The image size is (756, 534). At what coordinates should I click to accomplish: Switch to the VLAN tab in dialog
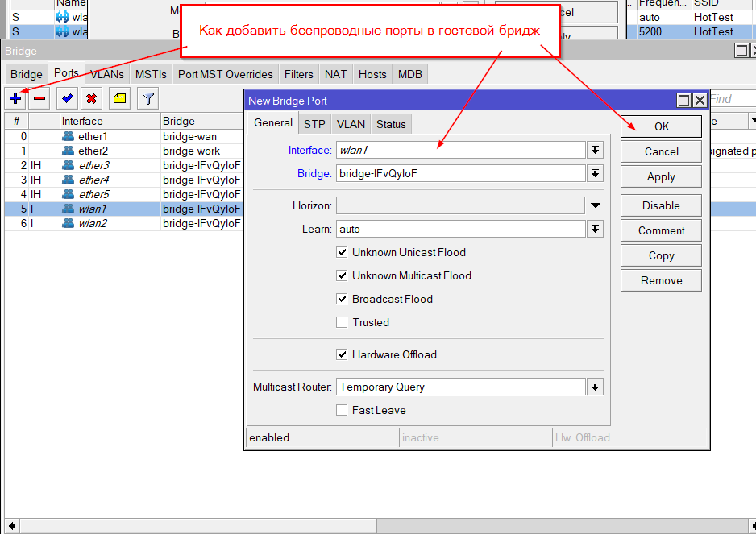point(351,124)
